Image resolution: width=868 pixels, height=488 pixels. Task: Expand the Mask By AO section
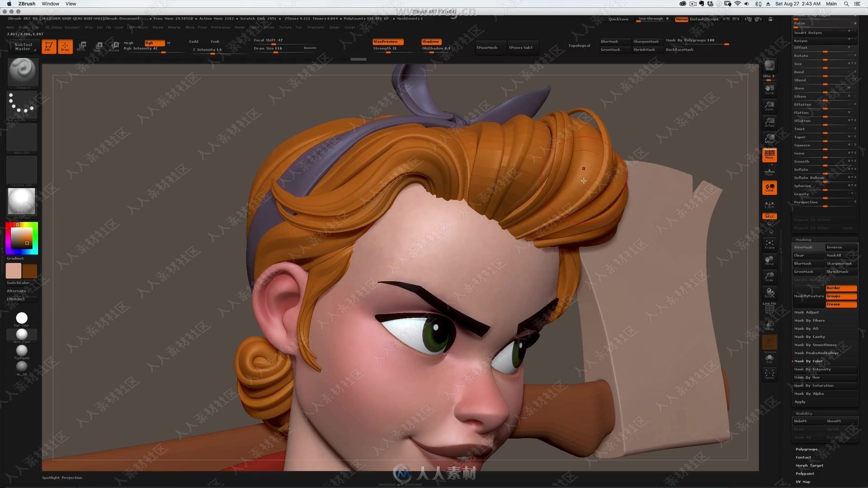807,328
